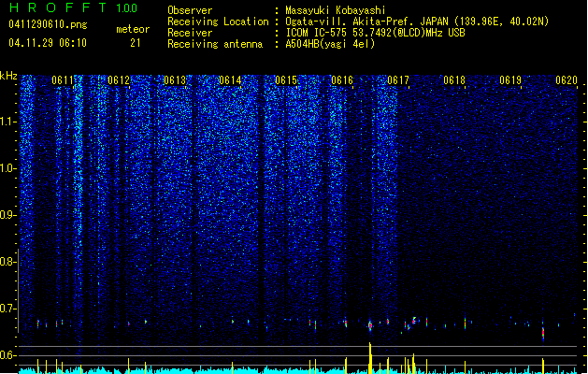Click the 0.9 kHz axis label
The height and width of the screenshot is (374, 588).
click(x=8, y=215)
